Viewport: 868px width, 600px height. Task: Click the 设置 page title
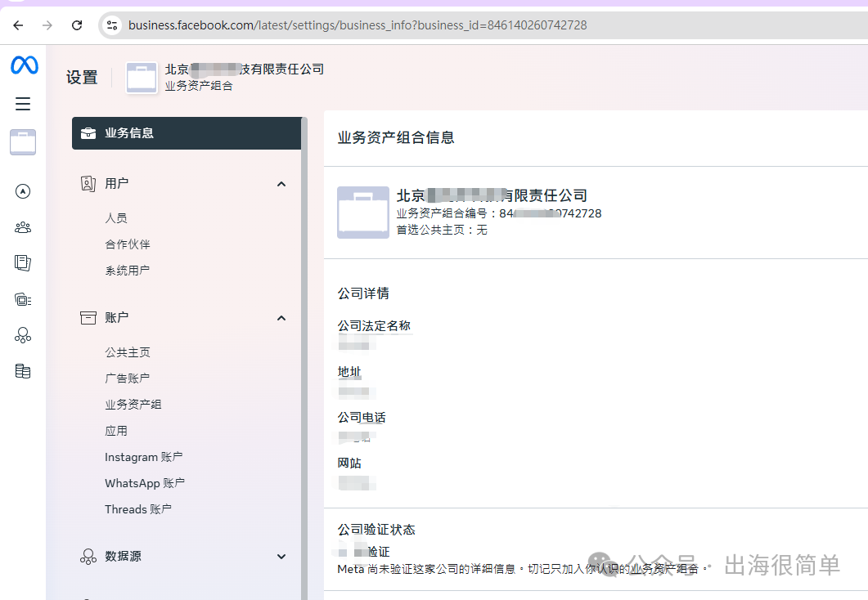pos(82,78)
